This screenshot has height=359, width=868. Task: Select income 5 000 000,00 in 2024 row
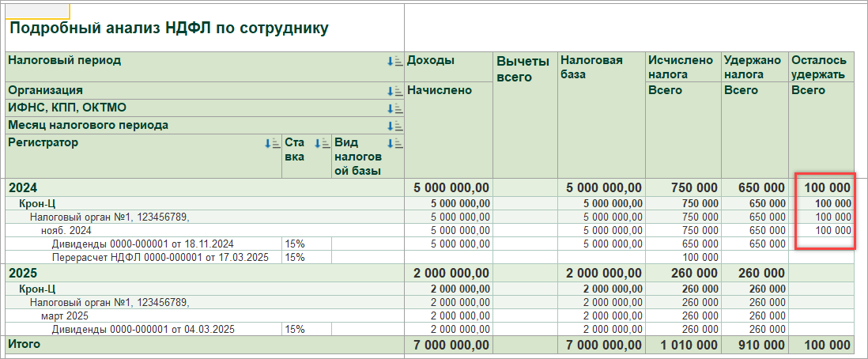[x=451, y=188]
